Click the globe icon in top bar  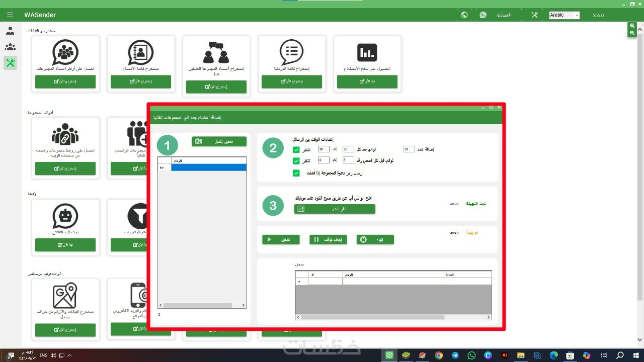464,15
